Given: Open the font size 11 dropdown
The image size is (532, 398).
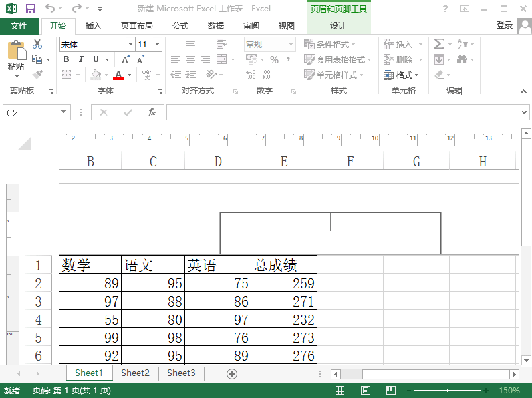Looking at the screenshot, I should [158, 45].
